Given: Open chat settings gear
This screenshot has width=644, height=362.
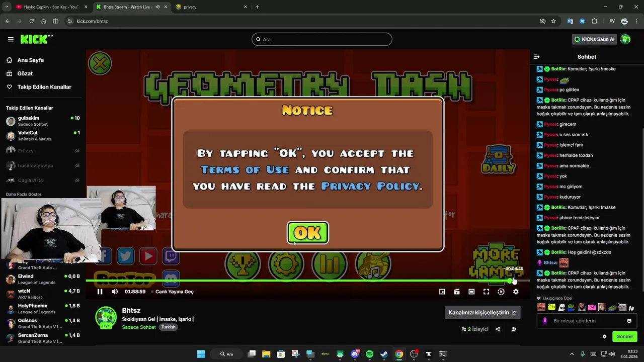Looking at the screenshot, I should (604, 336).
